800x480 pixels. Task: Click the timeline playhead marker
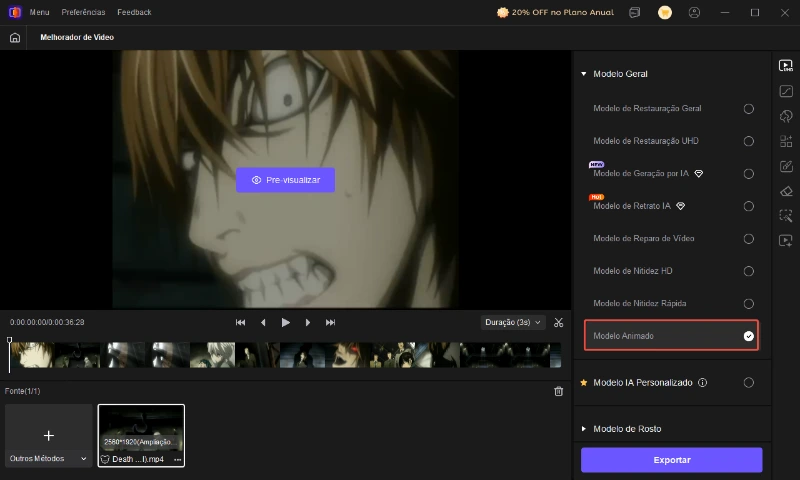click(x=9, y=340)
